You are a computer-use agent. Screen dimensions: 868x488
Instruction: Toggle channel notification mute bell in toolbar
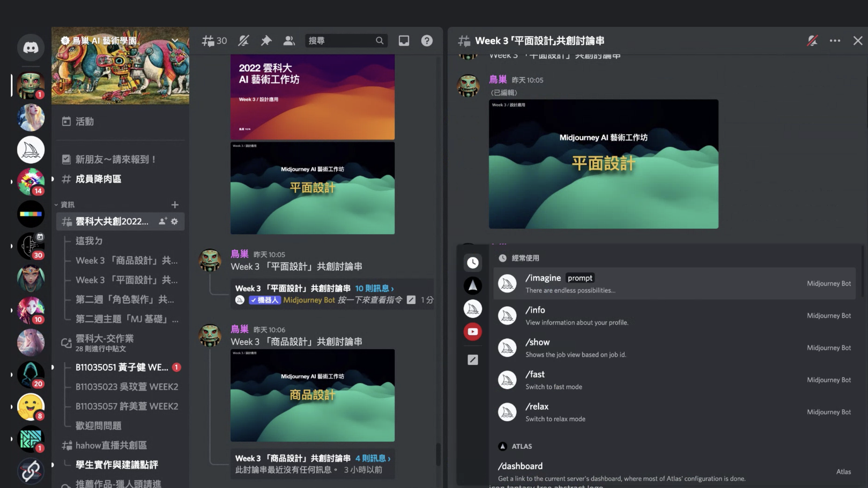pyautogui.click(x=243, y=41)
